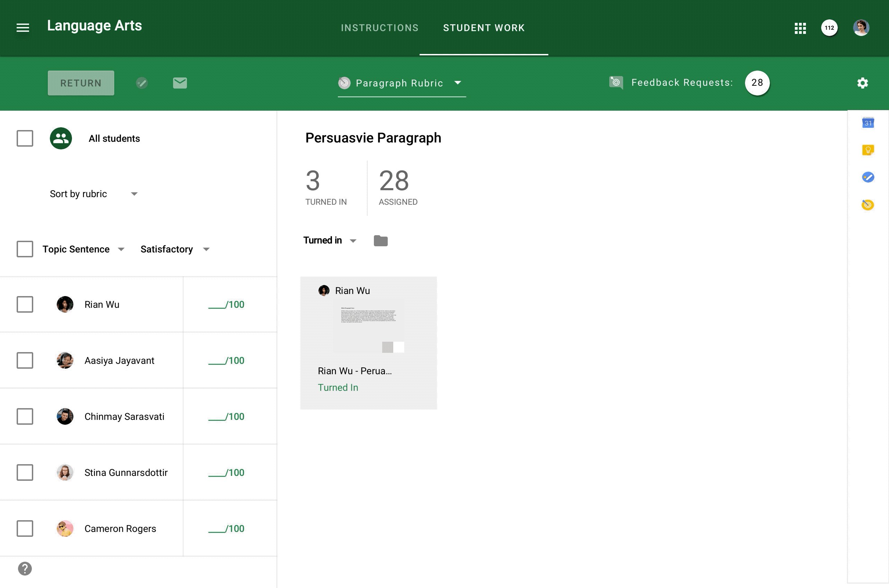This screenshot has width=889, height=588.
Task: Open assignment Drive folder icon
Action: pos(380,241)
